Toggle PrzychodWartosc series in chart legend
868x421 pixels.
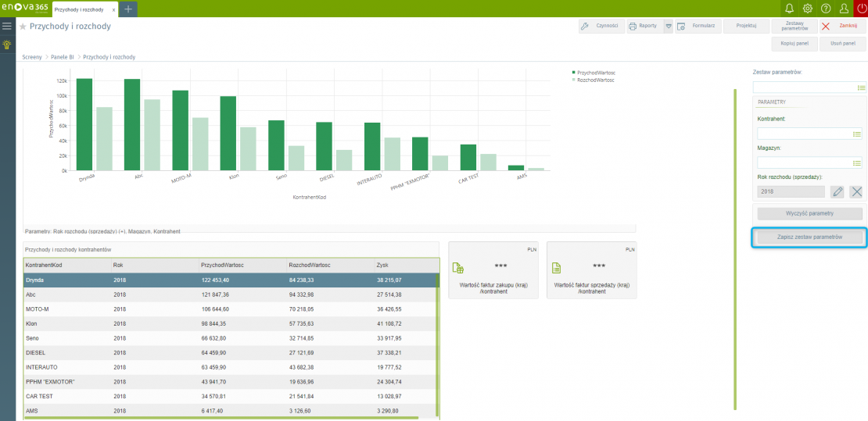tap(594, 72)
